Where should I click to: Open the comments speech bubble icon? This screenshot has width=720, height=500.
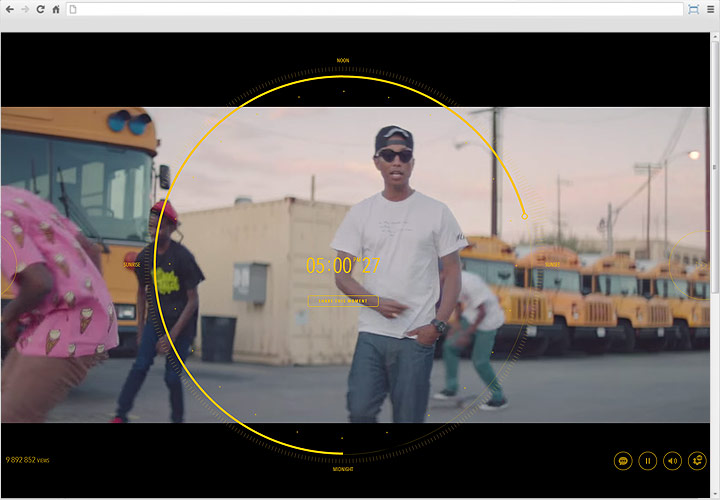click(x=623, y=461)
